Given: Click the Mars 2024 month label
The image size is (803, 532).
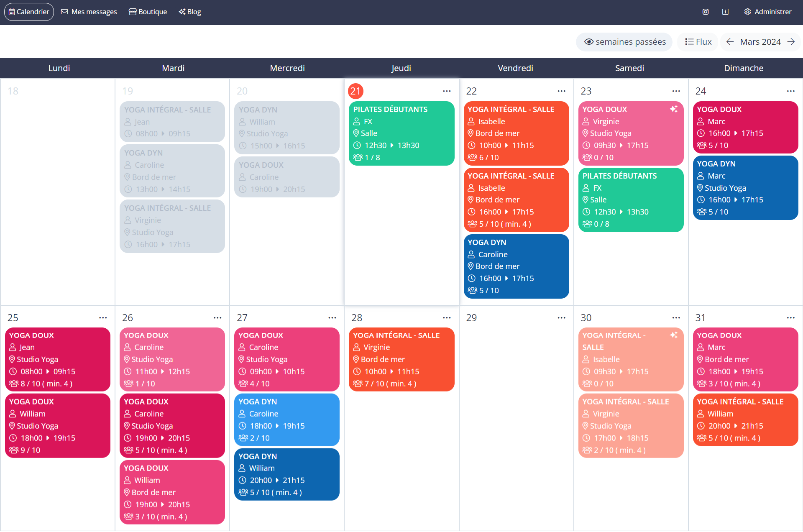Looking at the screenshot, I should pos(762,41).
